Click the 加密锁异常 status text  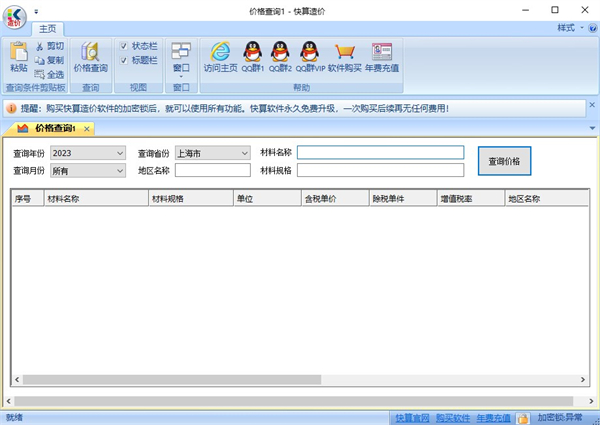[x=559, y=417]
